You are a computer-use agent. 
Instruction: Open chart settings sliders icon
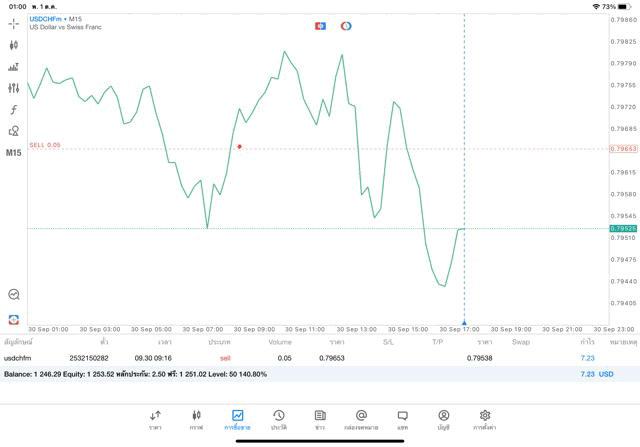click(13, 88)
